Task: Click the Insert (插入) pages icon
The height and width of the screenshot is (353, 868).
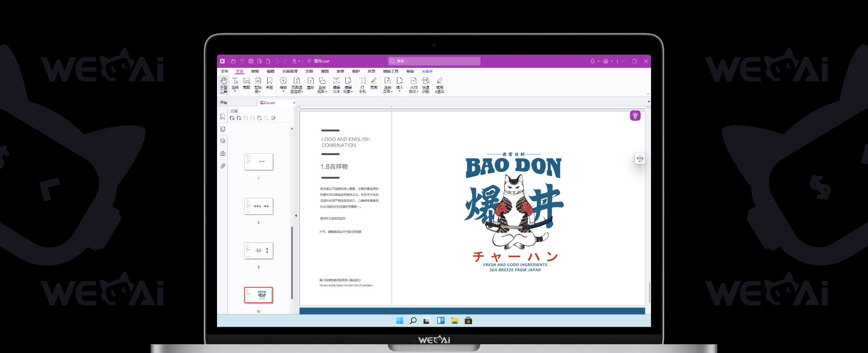Action: point(400,81)
